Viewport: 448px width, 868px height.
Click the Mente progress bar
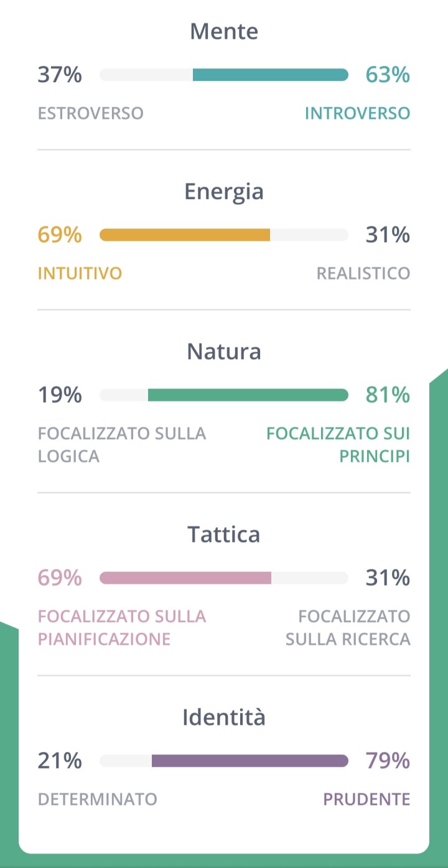pyautogui.click(x=224, y=75)
